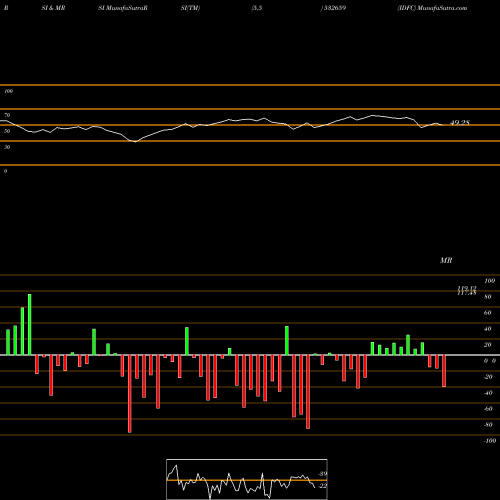Click the mini chart thumbnail at bottom
Image resolution: width=500 pixels, height=500 pixels.
247,479
